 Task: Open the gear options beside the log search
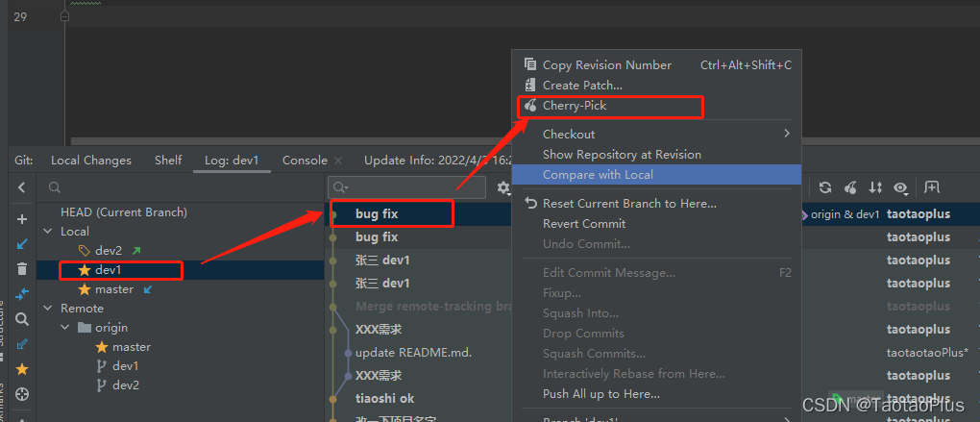(503, 187)
